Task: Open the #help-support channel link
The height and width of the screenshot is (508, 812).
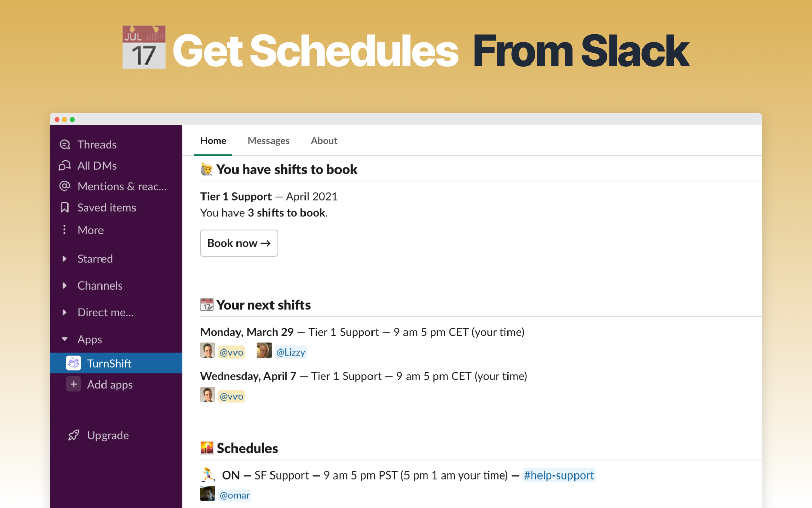Action: click(x=559, y=475)
